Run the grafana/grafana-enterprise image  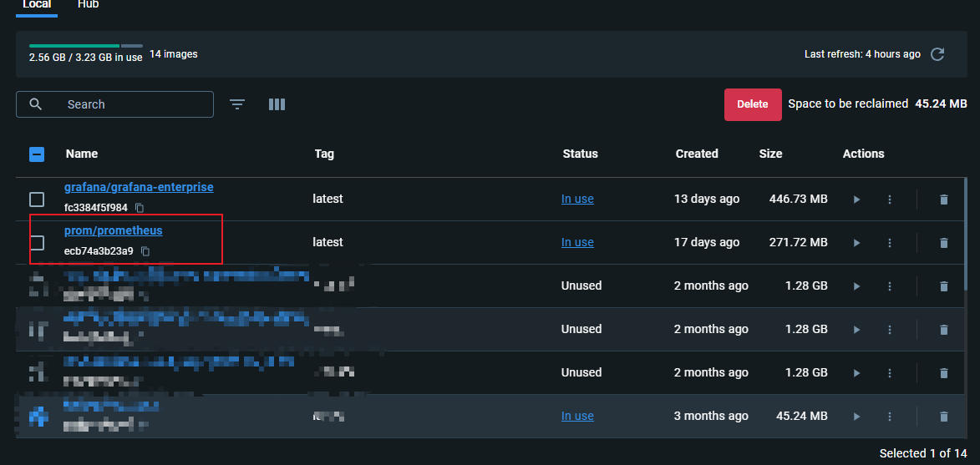pos(856,200)
